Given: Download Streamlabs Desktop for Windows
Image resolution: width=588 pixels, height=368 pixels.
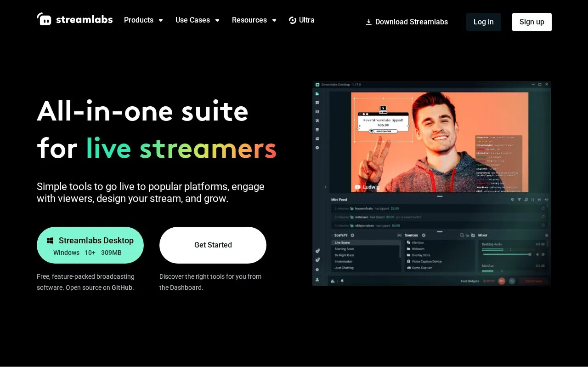Looking at the screenshot, I should (90, 245).
